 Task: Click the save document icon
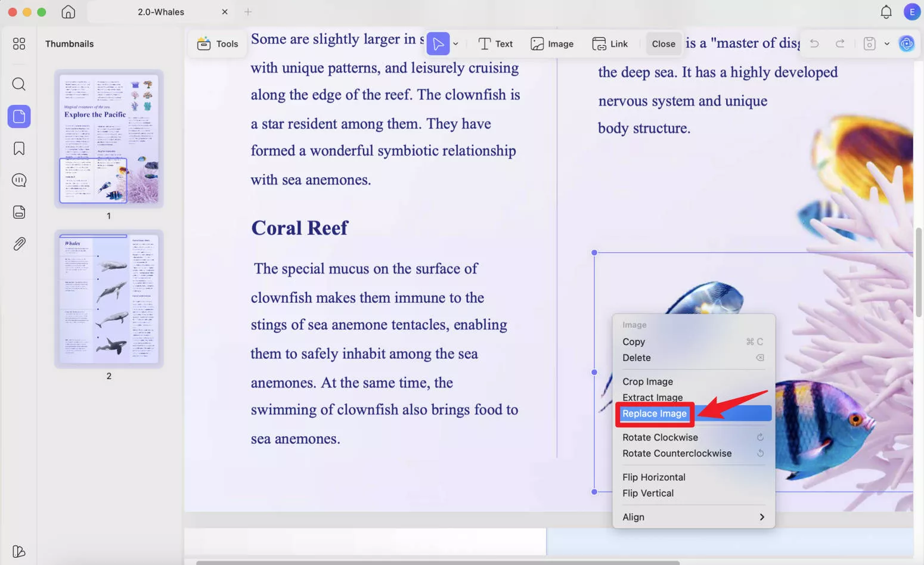870,44
